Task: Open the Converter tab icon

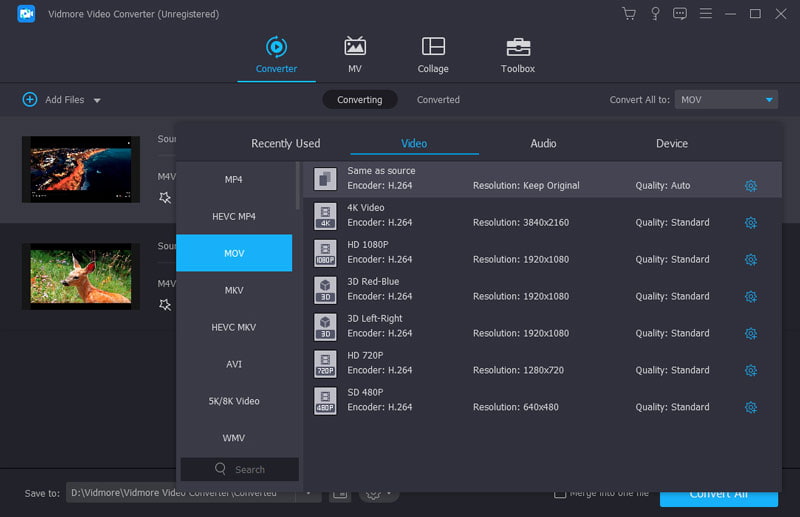Action: click(x=276, y=47)
